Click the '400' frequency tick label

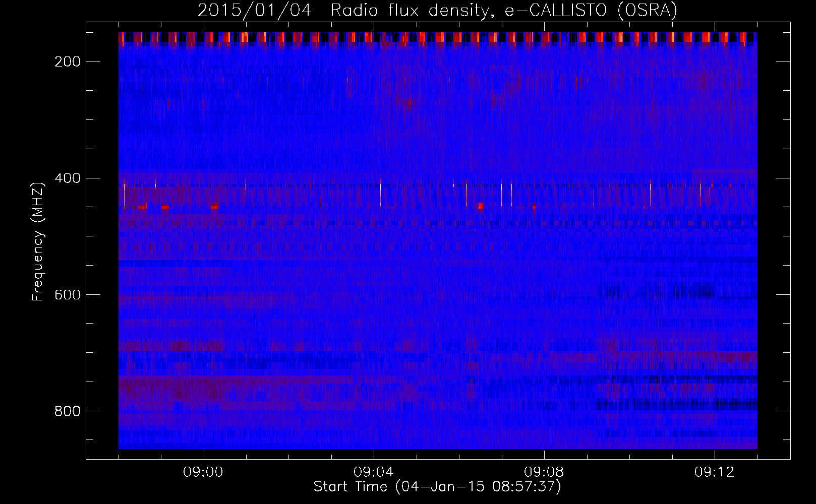[x=67, y=178]
